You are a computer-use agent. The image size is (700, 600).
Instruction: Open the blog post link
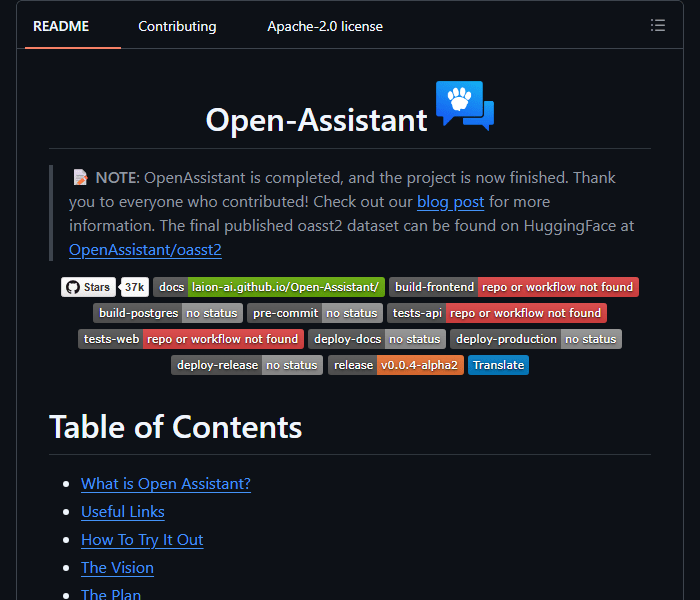click(450, 202)
